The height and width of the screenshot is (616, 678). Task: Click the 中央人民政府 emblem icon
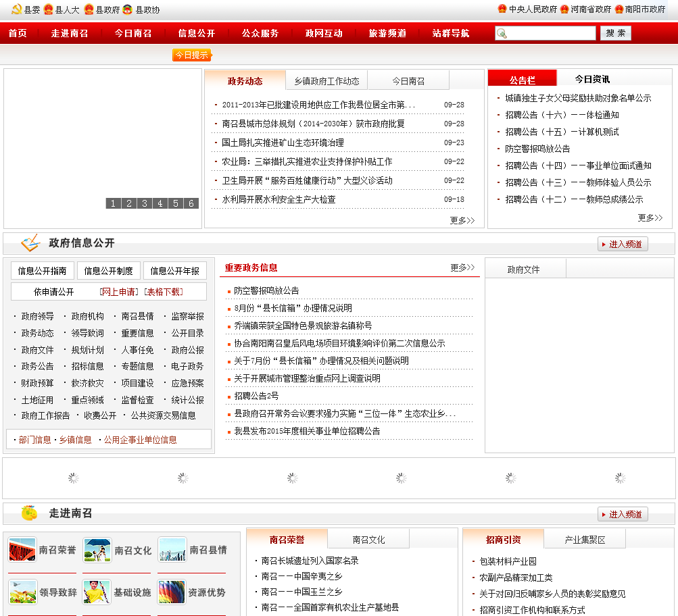pyautogui.click(x=502, y=9)
